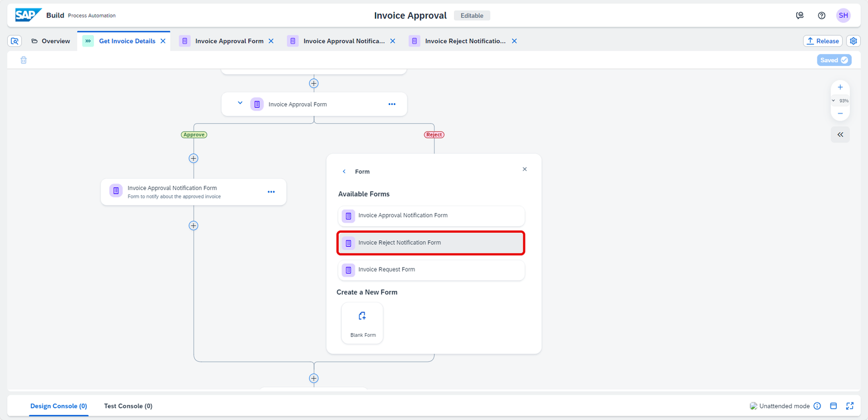Close the Get Invoice Details tab

point(163,41)
